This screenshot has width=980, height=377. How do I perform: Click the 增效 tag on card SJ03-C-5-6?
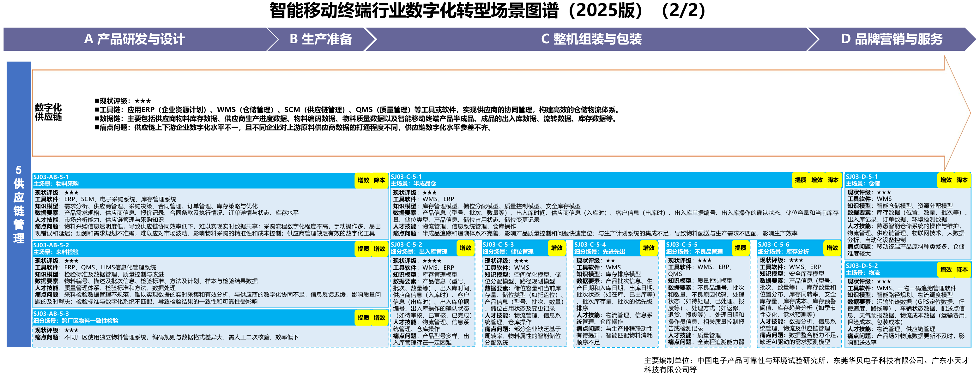click(x=832, y=248)
